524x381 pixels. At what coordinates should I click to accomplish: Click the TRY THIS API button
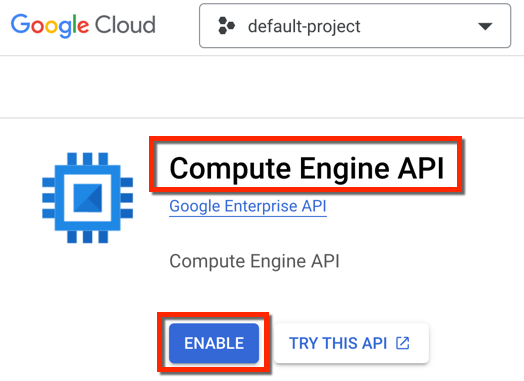[351, 343]
